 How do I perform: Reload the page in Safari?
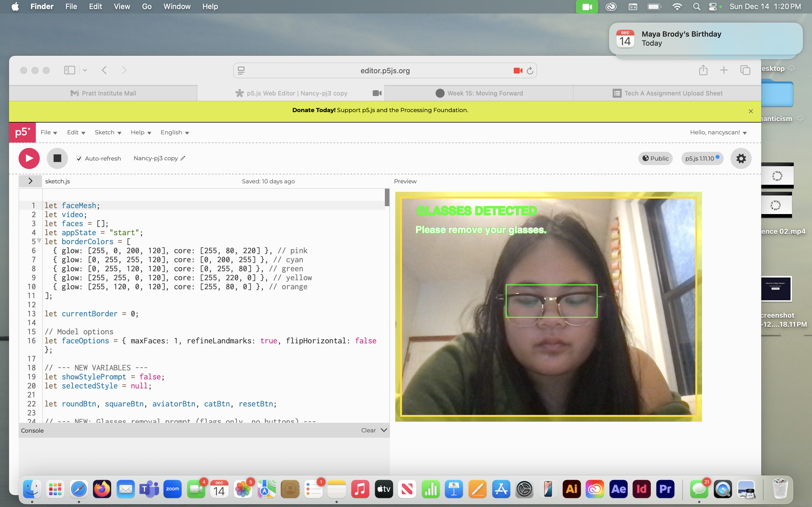tap(530, 71)
